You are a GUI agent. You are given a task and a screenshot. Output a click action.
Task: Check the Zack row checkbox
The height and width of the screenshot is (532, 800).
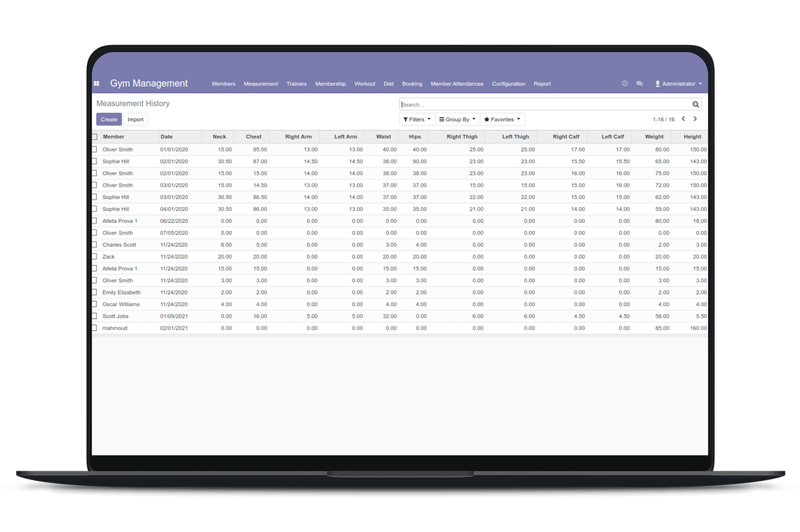[94, 257]
